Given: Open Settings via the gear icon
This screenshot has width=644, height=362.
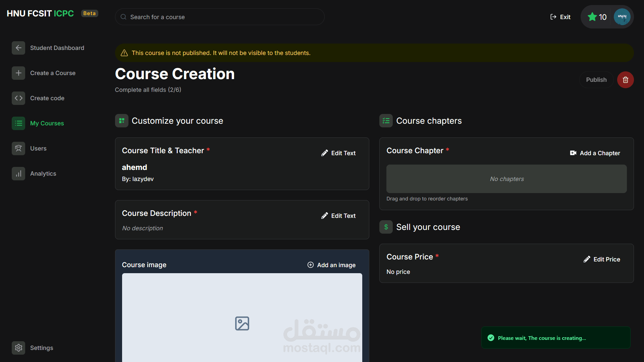Looking at the screenshot, I should [18, 348].
